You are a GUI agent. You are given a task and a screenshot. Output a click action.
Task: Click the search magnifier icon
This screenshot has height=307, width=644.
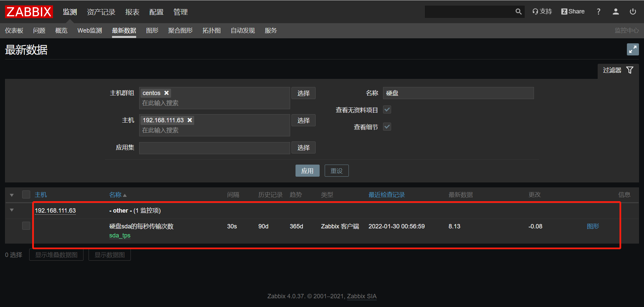point(518,12)
